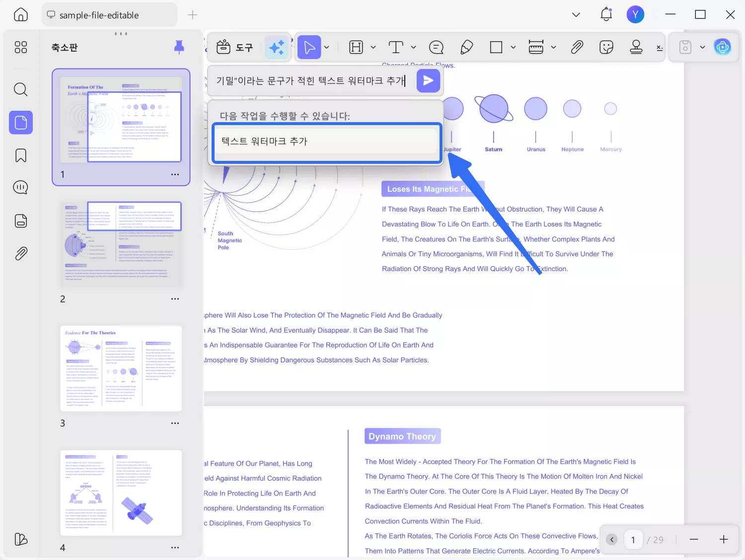Open more options for page 2
The image size is (745, 560).
tap(175, 299)
